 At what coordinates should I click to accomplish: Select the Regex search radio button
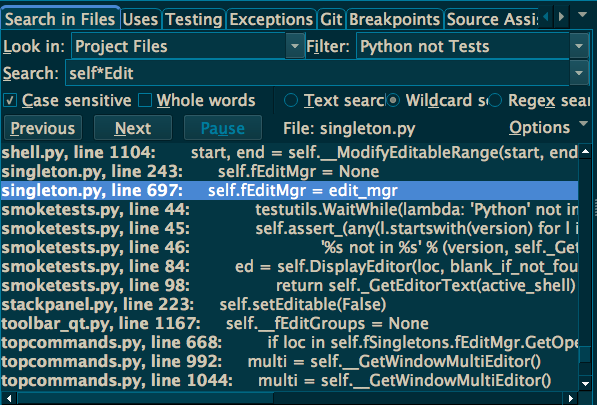(x=495, y=100)
